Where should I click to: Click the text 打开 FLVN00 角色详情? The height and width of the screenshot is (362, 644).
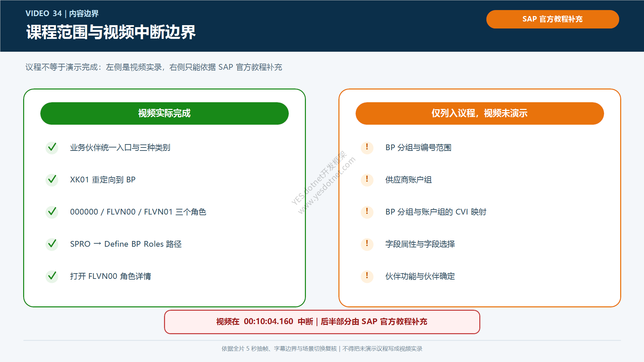click(x=110, y=276)
